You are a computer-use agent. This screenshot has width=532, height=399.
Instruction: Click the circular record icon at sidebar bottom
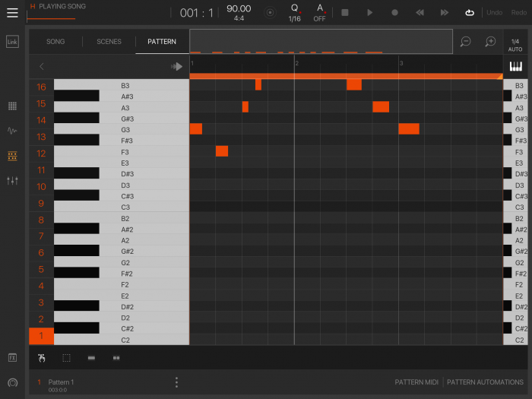click(x=12, y=383)
